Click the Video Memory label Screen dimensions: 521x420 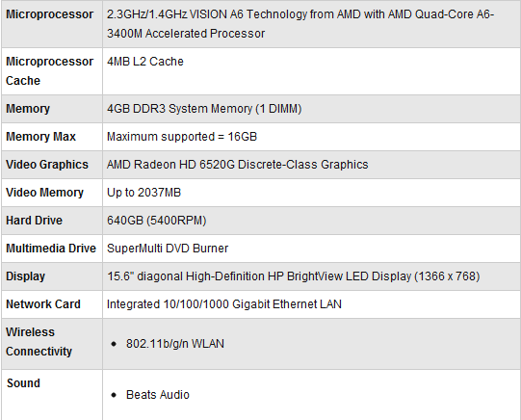tap(45, 193)
